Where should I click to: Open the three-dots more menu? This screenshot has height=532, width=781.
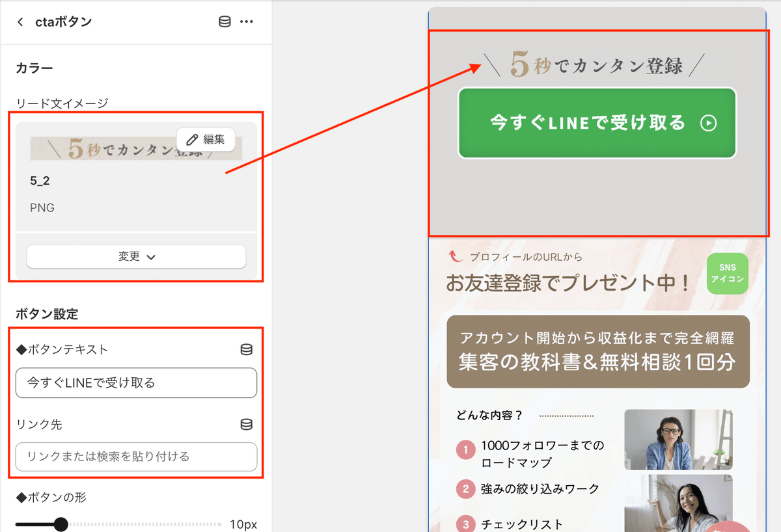tap(246, 22)
